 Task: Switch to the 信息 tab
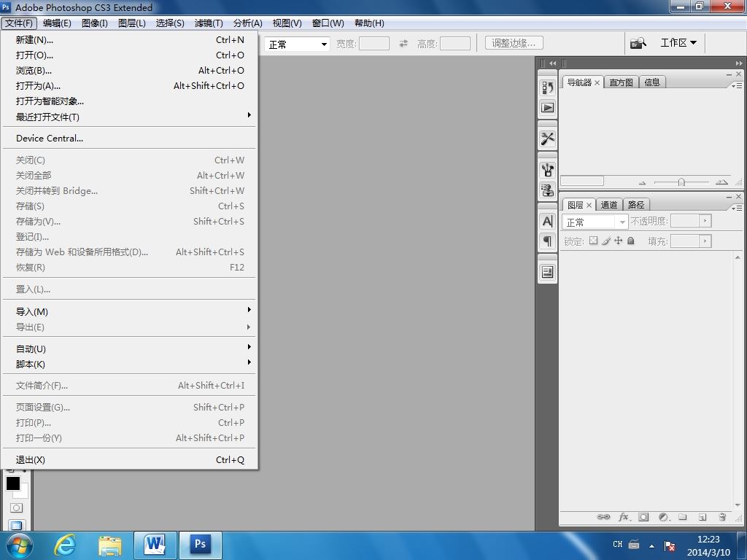click(x=652, y=82)
